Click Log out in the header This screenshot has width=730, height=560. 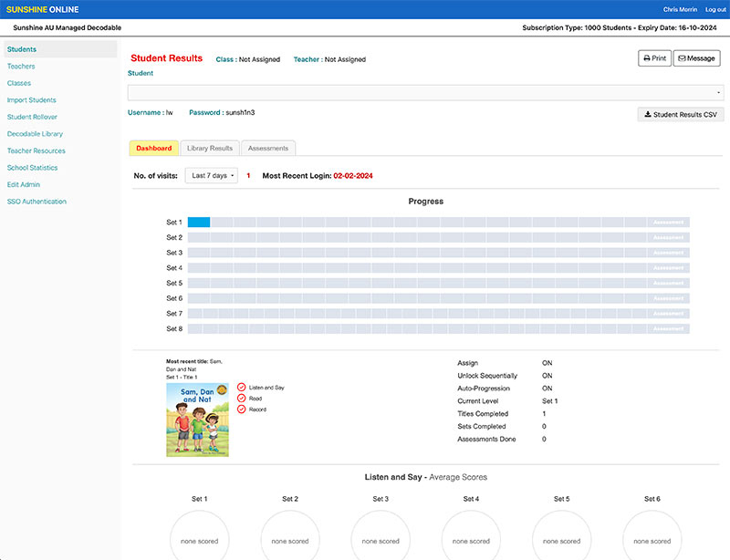tap(715, 9)
